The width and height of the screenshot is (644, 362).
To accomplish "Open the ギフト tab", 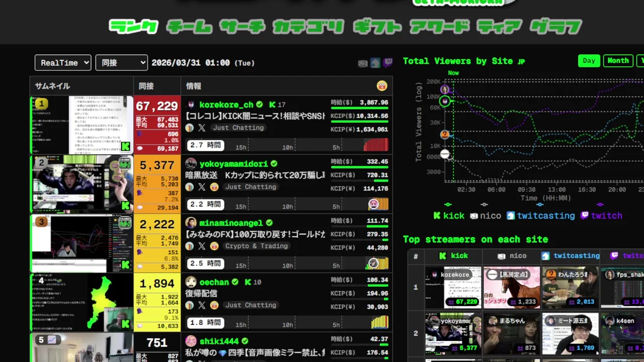I will point(377,26).
